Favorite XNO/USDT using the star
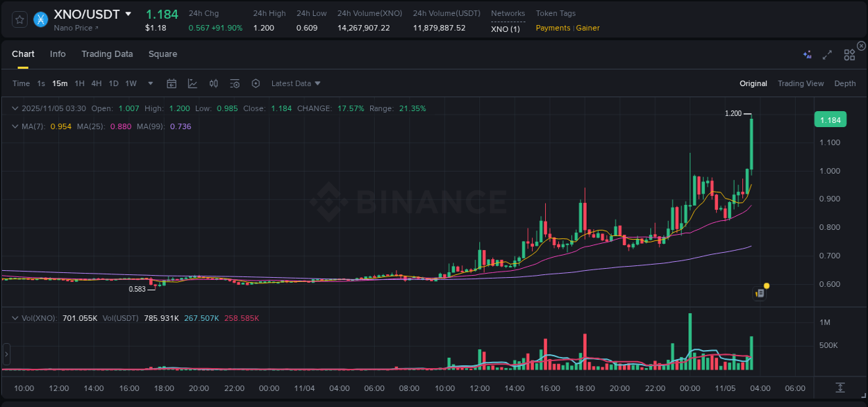Image resolution: width=868 pixels, height=407 pixels. pos(19,19)
